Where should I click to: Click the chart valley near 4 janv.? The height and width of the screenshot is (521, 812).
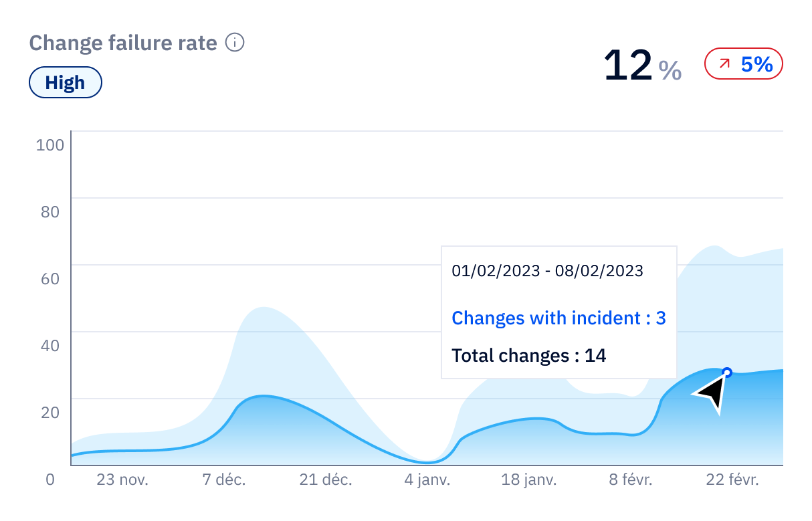click(x=427, y=461)
